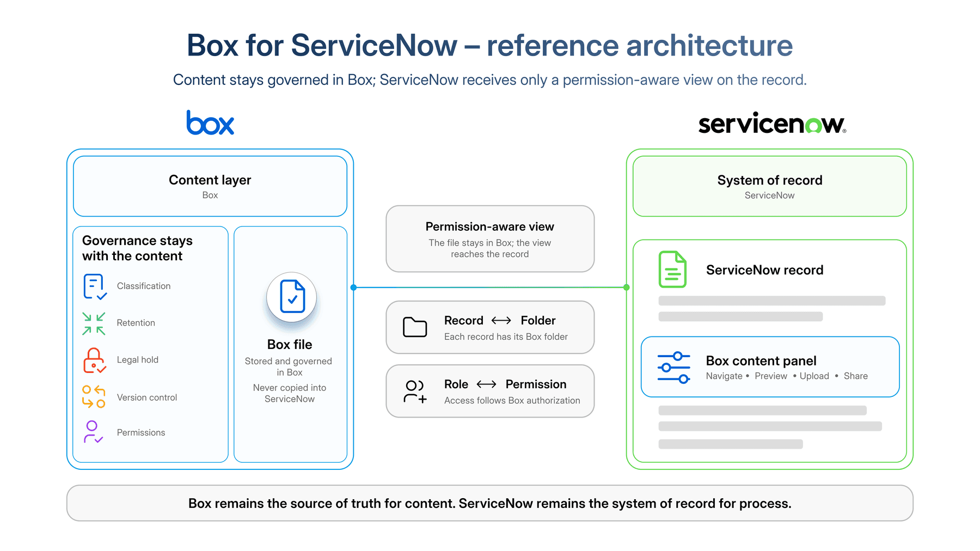Click the word "Record" in the mapping card
This screenshot has height=551, width=980.
pyautogui.click(x=464, y=321)
